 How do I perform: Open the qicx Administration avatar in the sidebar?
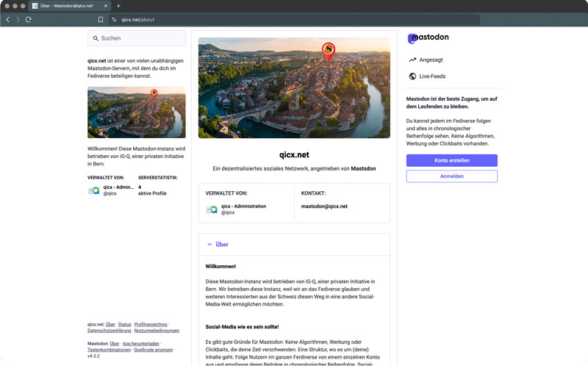[94, 190]
